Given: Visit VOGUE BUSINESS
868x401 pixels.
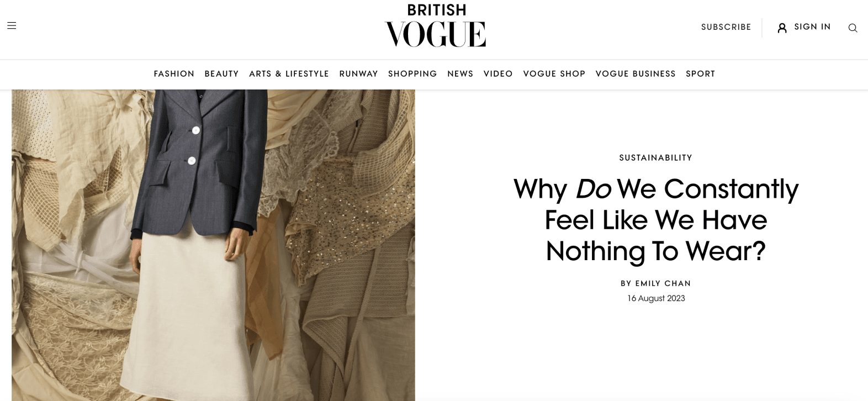Looking at the screenshot, I should click(636, 73).
